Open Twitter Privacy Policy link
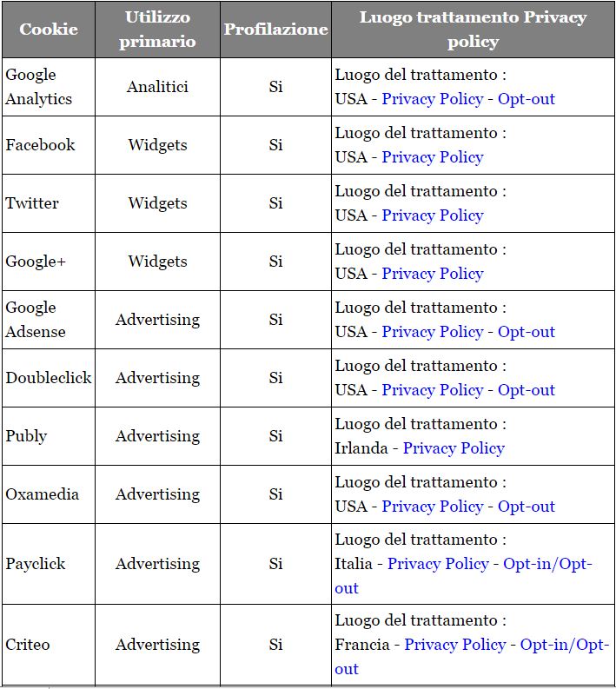Viewport: 616px width, 689px height. point(433,215)
